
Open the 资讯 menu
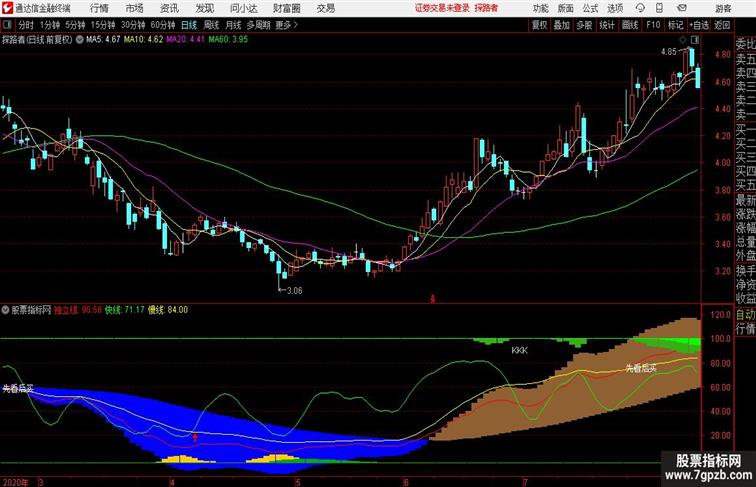pos(169,8)
